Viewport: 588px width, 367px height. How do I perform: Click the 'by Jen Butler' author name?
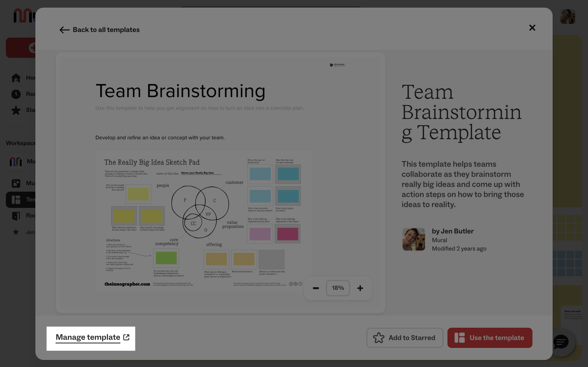[453, 231]
